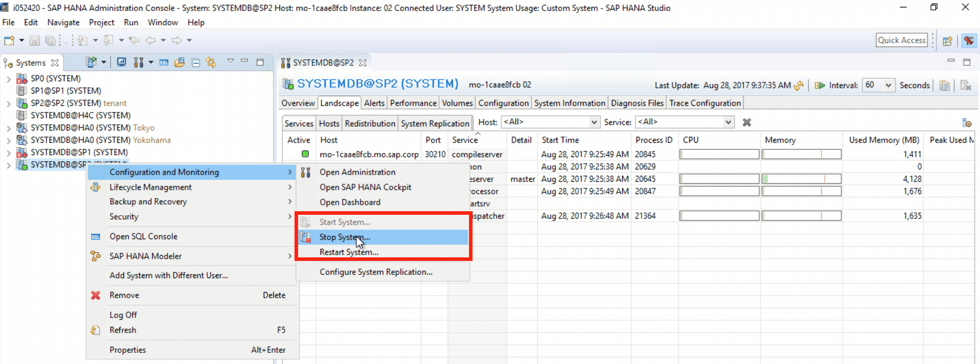980x364 pixels.
Task: Open the Navigate menu in menu bar
Action: point(64,23)
